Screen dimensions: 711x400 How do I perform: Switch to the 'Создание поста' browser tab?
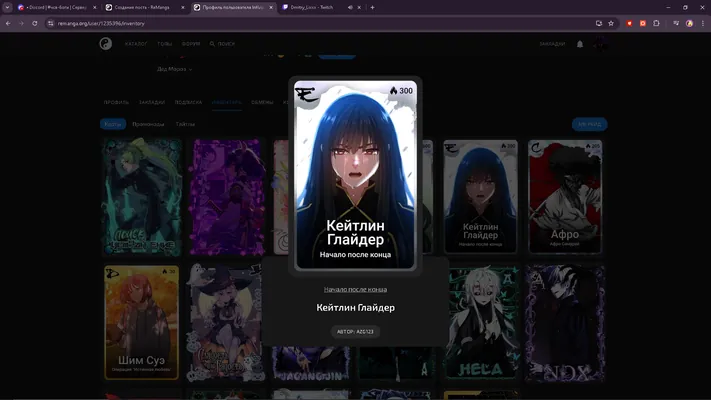[144, 7]
